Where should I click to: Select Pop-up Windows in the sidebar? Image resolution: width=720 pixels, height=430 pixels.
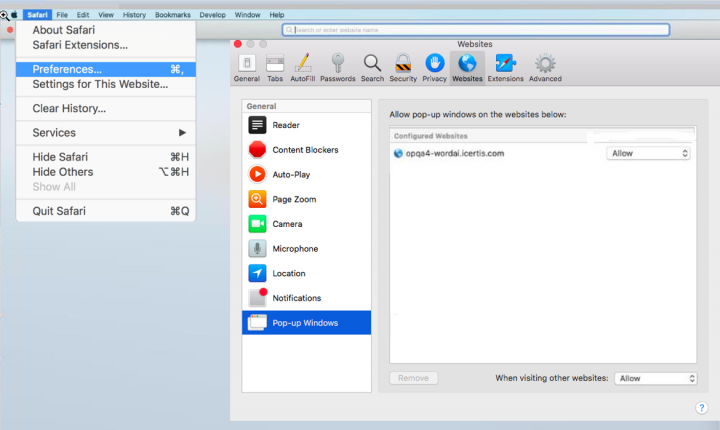pyautogui.click(x=306, y=322)
